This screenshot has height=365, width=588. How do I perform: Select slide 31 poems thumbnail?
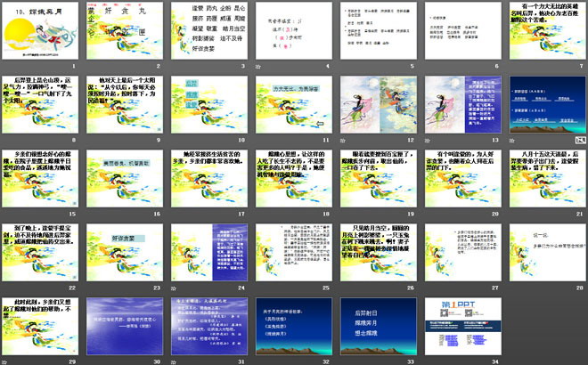click(209, 326)
